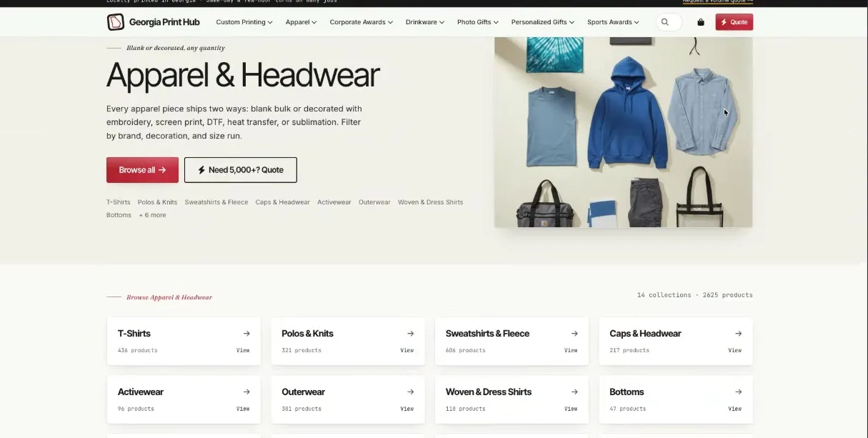Click the apparel flat-lay hero image
The image size is (868, 438).
coord(624,132)
